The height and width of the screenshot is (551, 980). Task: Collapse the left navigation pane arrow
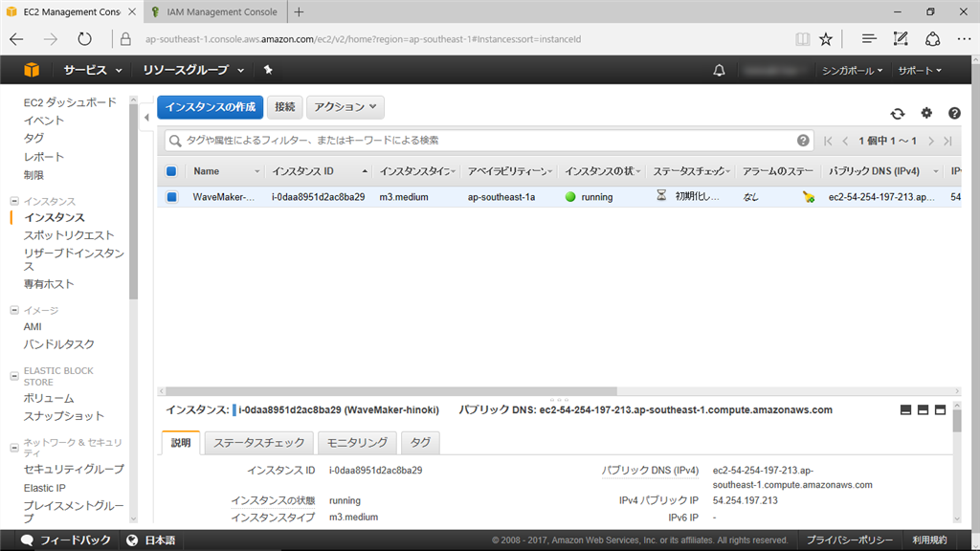(146, 117)
